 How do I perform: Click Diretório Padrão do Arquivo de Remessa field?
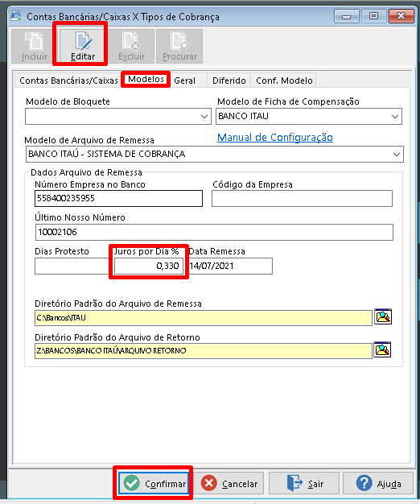[x=204, y=318]
